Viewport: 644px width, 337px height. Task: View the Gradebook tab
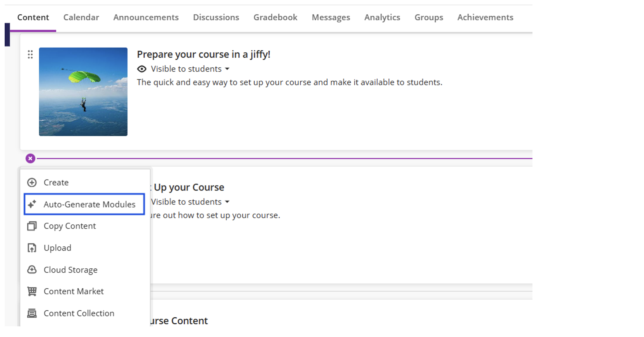tap(275, 17)
